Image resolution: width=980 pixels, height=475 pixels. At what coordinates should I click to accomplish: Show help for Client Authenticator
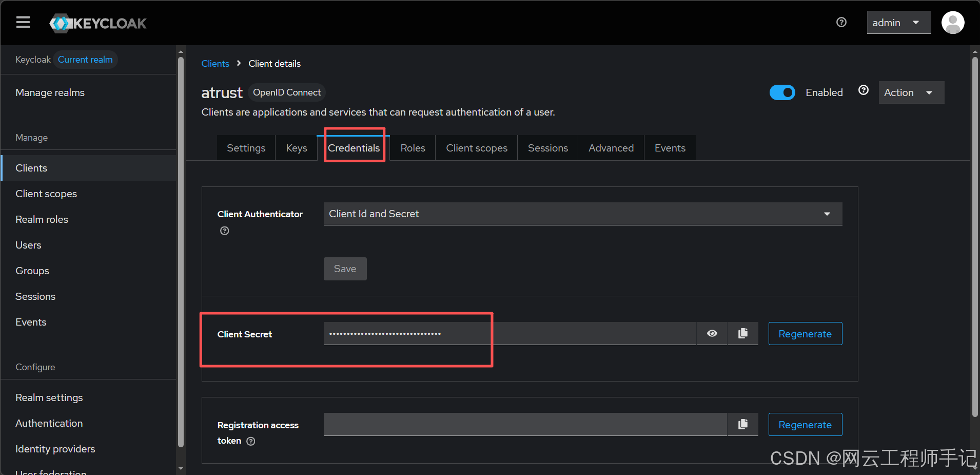click(x=224, y=231)
